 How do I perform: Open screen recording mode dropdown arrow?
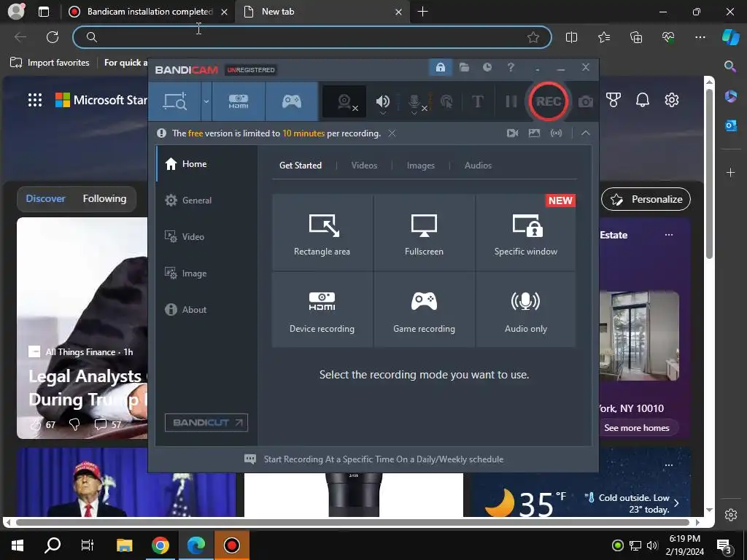click(x=206, y=101)
